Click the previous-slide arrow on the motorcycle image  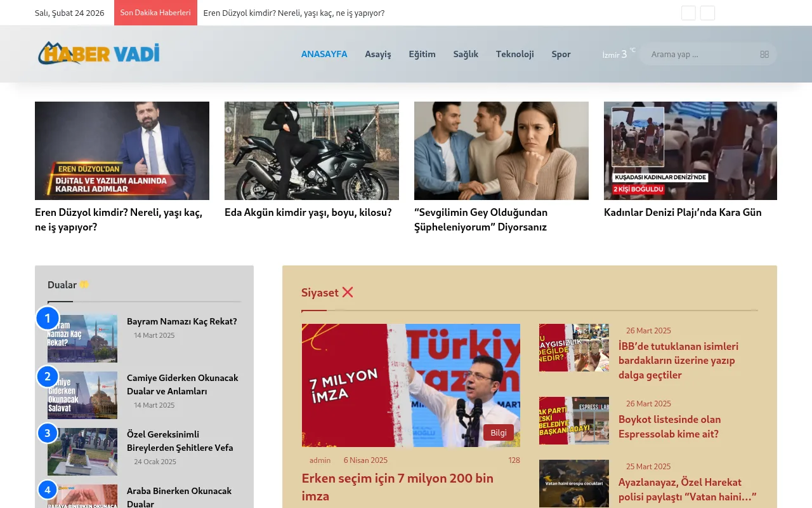point(228,130)
